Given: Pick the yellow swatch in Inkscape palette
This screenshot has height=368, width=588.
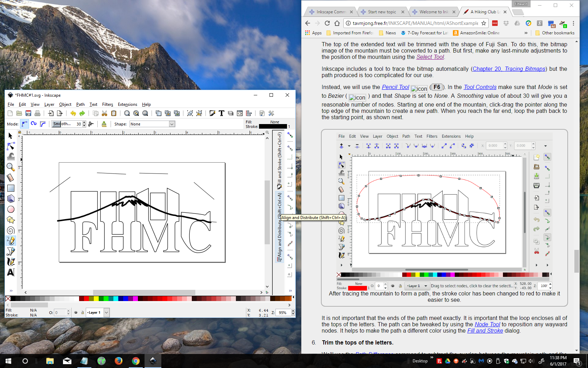Looking at the screenshot, I should tap(96, 299).
